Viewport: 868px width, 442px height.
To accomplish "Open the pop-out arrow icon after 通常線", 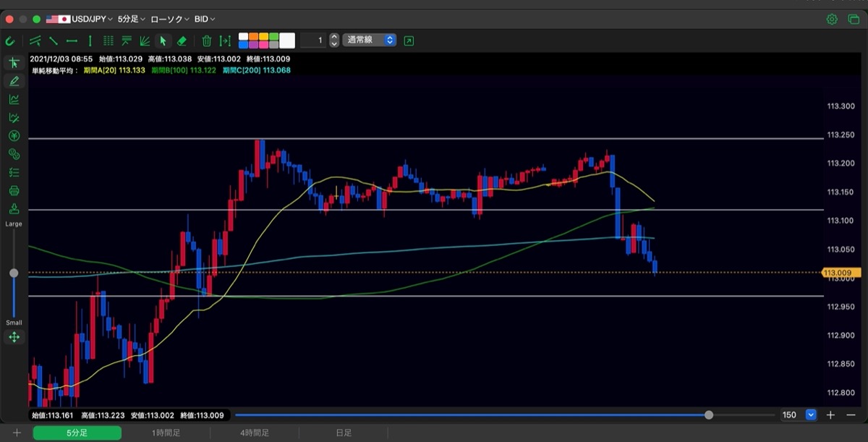I will point(409,41).
